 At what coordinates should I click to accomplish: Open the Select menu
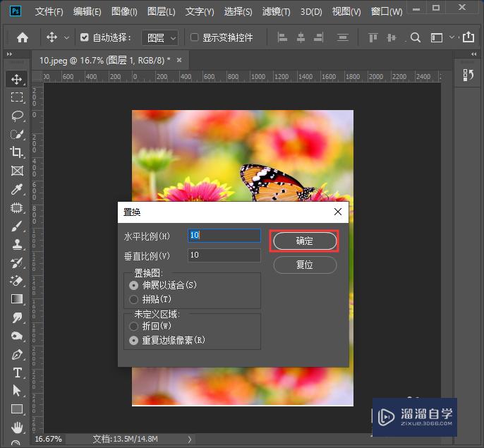[238, 12]
